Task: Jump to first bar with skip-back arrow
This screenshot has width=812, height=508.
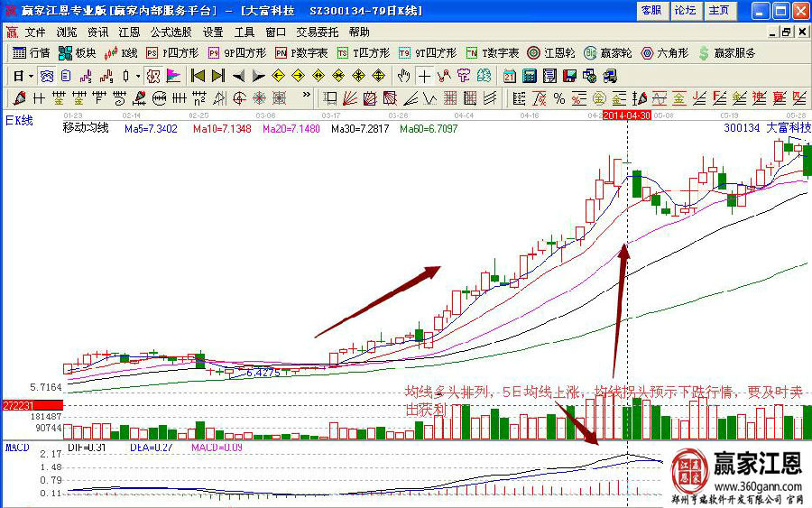Action: [x=198, y=76]
